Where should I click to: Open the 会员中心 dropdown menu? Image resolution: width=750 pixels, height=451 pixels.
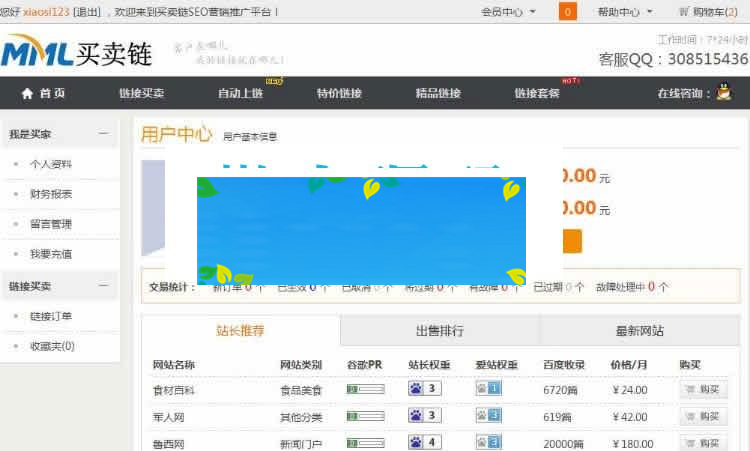point(509,12)
